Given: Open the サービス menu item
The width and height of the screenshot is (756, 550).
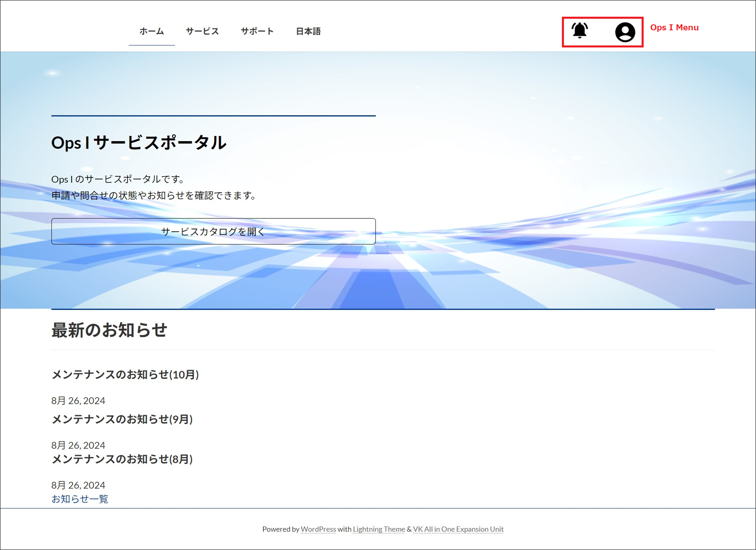Looking at the screenshot, I should (202, 31).
